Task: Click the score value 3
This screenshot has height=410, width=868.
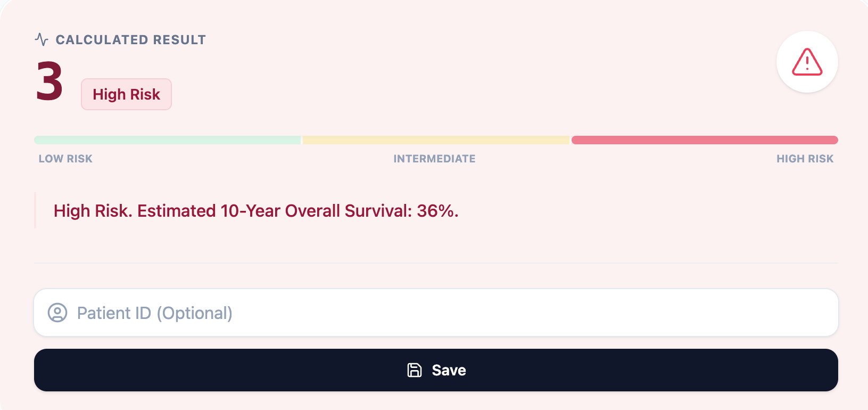Action: tap(49, 81)
